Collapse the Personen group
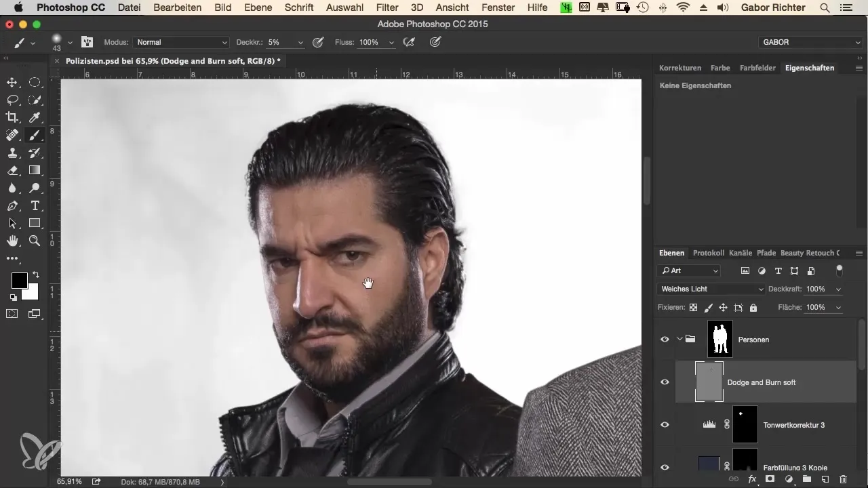The image size is (868, 488). click(x=679, y=340)
